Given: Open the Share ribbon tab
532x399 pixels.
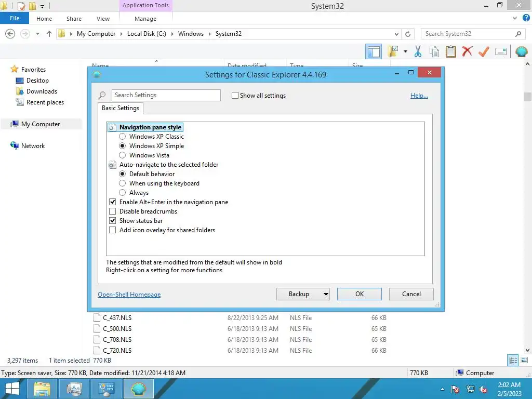Looking at the screenshot, I should (74, 19).
